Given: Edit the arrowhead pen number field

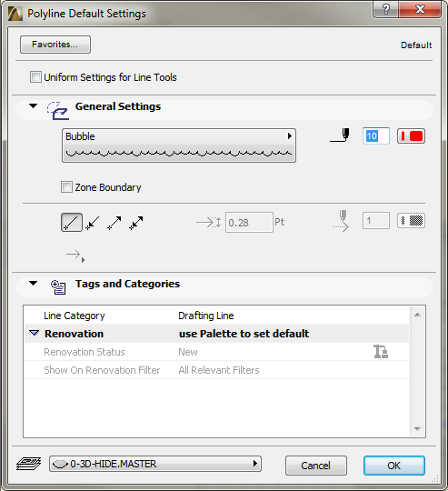Looking at the screenshot, I should point(376,220).
